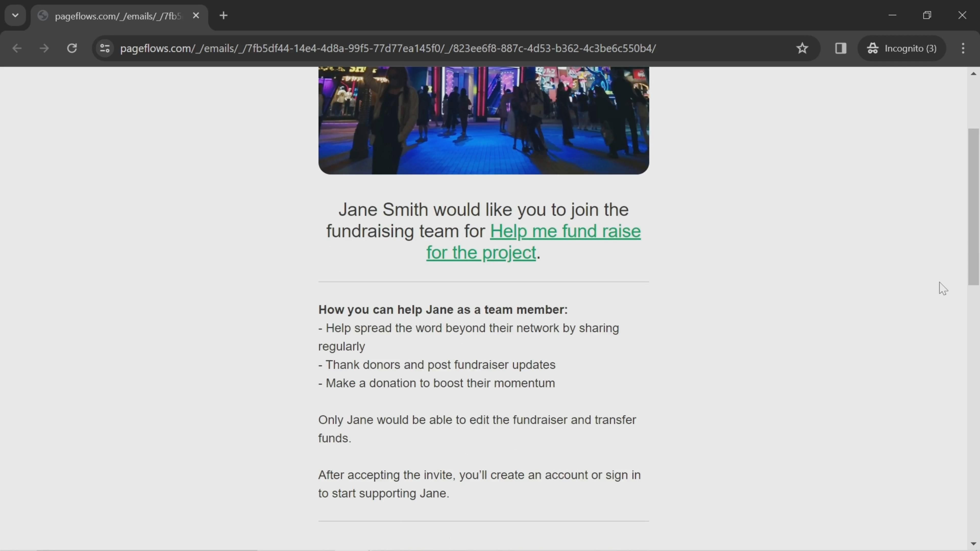The width and height of the screenshot is (980, 551).
Task: Open the "Help me fund raise" link
Action: pyautogui.click(x=565, y=231)
